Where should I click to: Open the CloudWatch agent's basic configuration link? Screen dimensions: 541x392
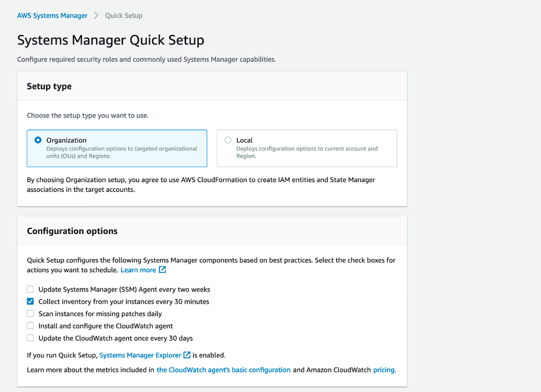224,369
